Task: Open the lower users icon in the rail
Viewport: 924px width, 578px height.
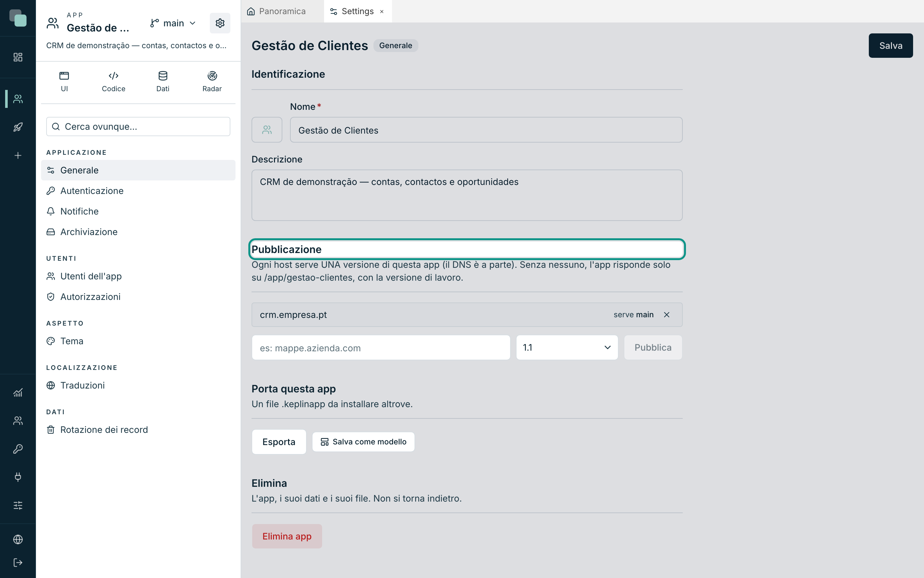Action: pyautogui.click(x=18, y=421)
